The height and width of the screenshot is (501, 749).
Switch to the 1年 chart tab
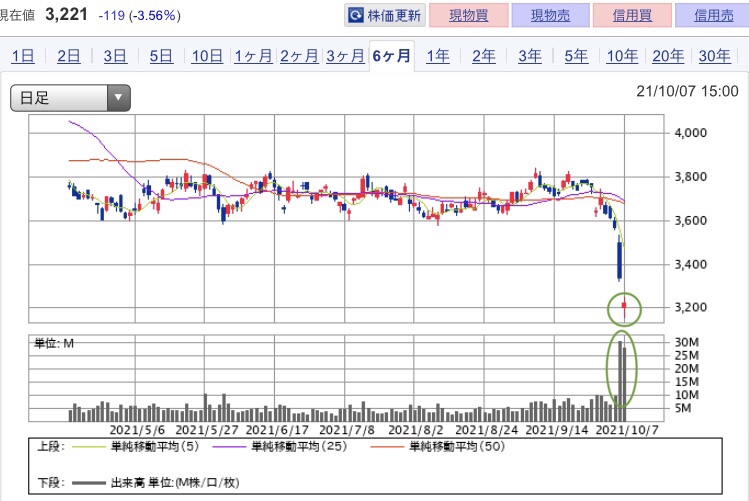click(x=438, y=56)
